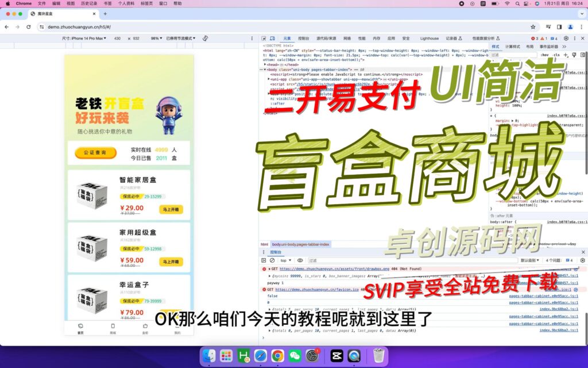Close the console drawer
Image resolution: width=588 pixels, height=368 pixels.
point(583,252)
